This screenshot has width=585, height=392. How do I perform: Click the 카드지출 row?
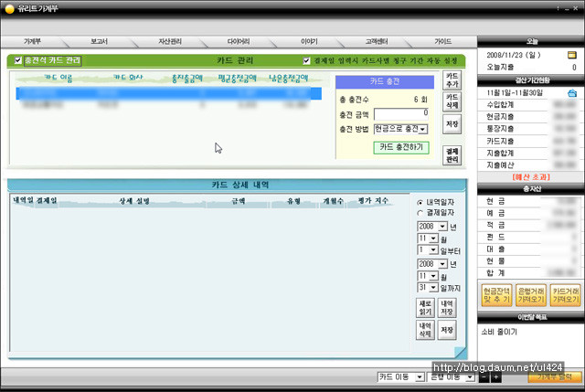pos(531,141)
